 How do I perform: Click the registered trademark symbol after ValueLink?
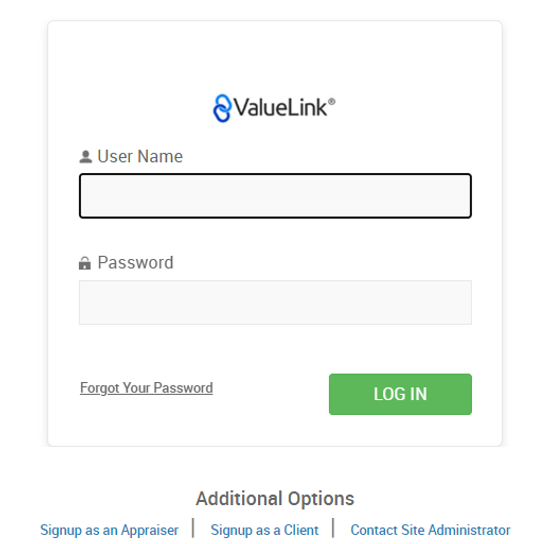pos(332,101)
